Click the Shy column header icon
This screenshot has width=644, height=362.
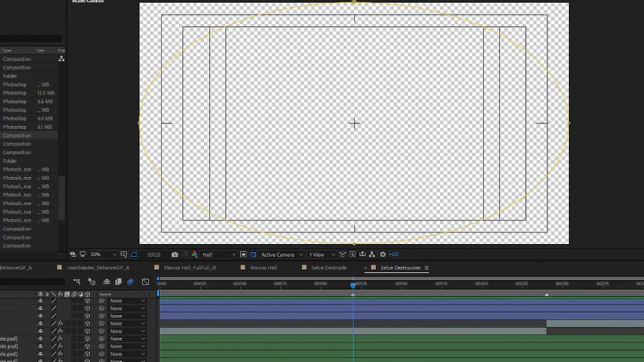pos(40,294)
